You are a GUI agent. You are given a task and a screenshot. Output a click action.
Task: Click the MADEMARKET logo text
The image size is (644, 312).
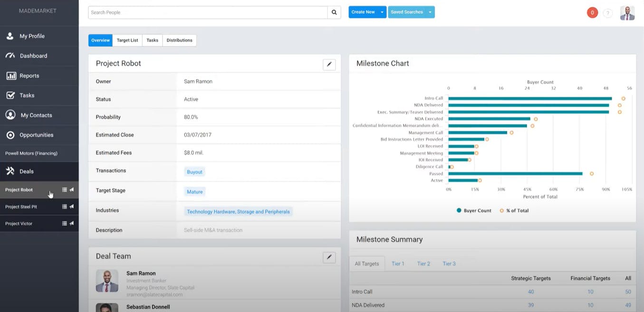coord(38,11)
